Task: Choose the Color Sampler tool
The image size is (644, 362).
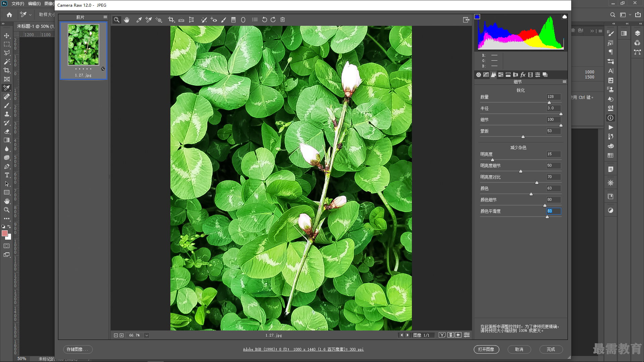Action: pyautogui.click(x=149, y=20)
